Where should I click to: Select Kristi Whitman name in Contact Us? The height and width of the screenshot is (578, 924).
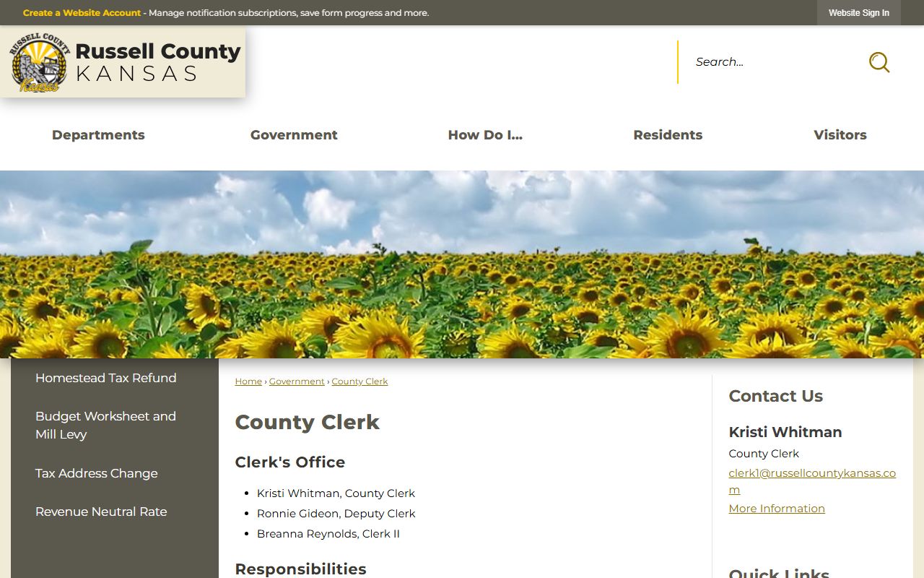[785, 432]
